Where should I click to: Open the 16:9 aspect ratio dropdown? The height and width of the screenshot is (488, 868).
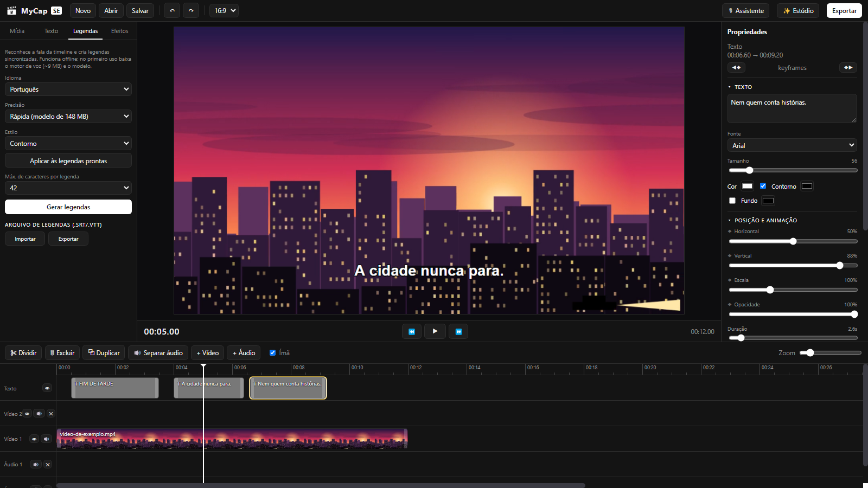(x=224, y=11)
